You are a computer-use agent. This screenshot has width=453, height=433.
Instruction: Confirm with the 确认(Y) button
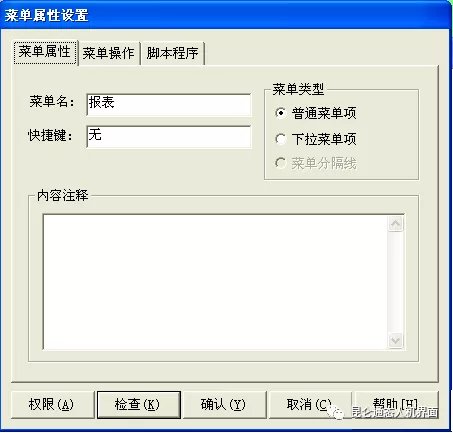coord(225,405)
